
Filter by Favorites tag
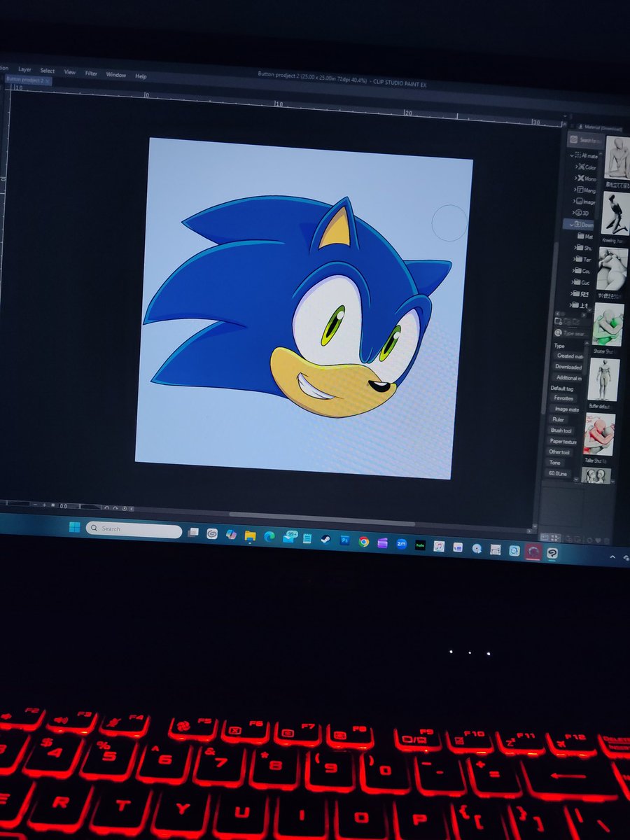563,398
